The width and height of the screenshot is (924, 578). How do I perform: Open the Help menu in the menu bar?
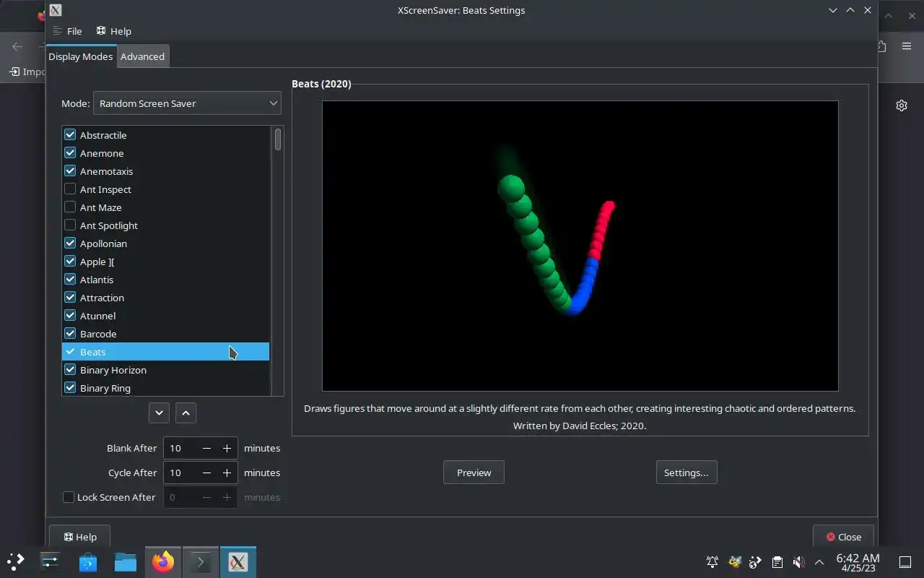pos(113,31)
